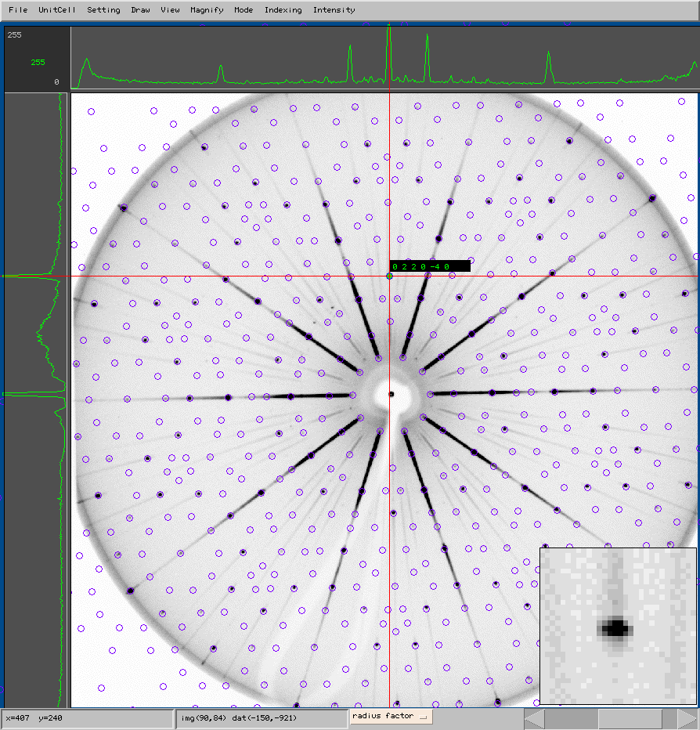Open the Mode menu

[x=244, y=9]
